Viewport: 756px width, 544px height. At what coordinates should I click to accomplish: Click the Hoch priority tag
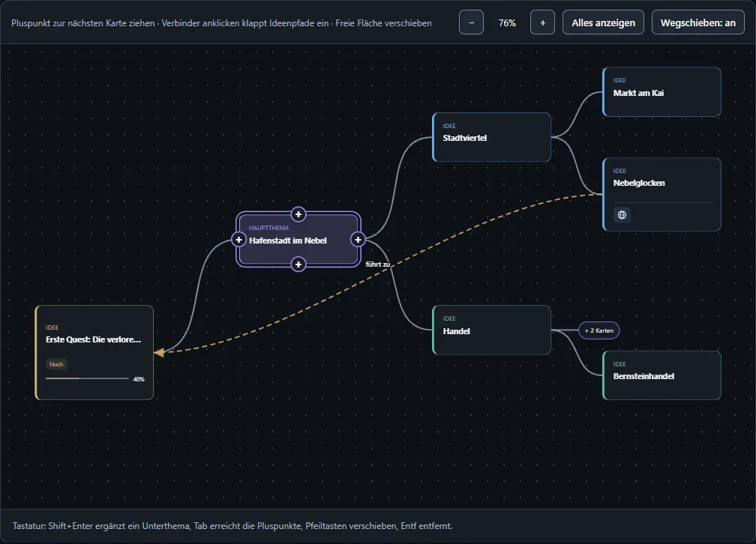(56, 364)
